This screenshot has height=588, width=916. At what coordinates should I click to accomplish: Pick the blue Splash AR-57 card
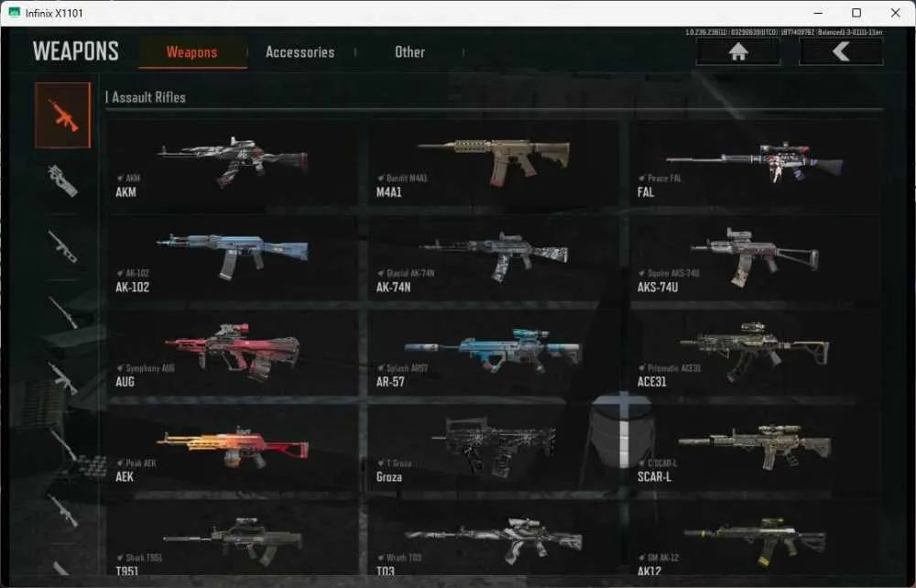tap(493, 354)
